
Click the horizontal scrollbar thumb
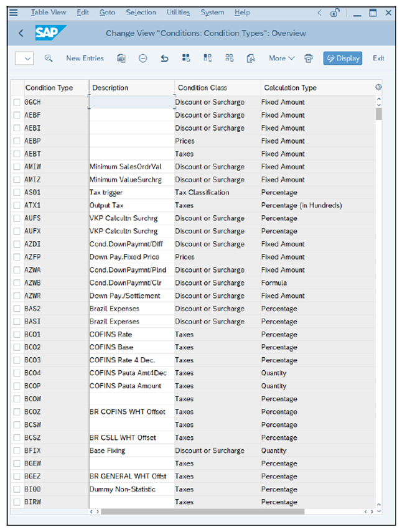[202, 511]
